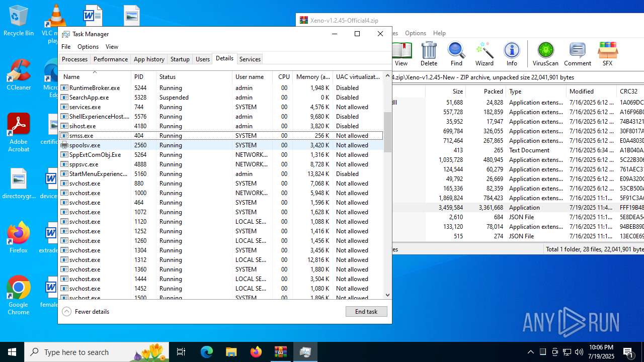644x362 pixels.
Task: Open Windows Start menu
Action: (x=12, y=352)
